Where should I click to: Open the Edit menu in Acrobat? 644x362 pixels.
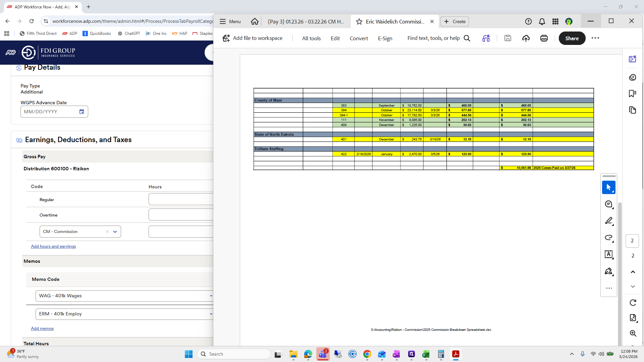335,38
